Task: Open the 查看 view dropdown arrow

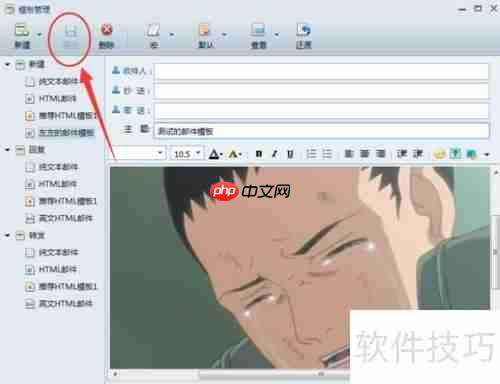Action: coord(277,34)
